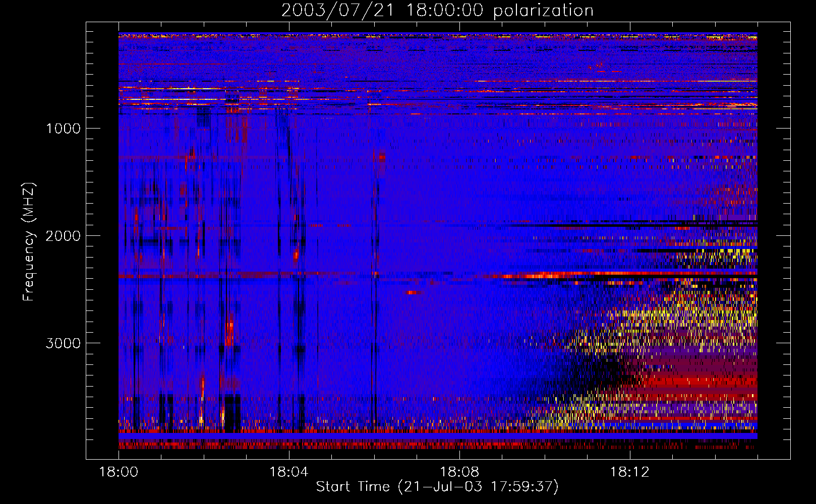
Task: Click the 2000 frequency tick label
Action: click(63, 236)
